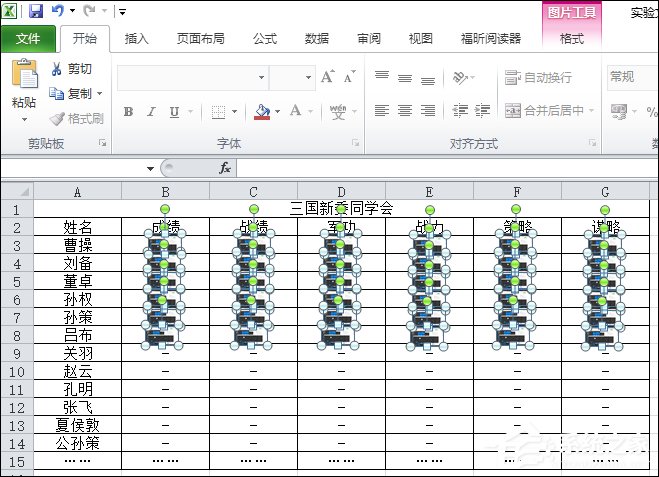Click the Format Painter (格式刷) icon
This screenshot has width=659, height=477.
57,118
